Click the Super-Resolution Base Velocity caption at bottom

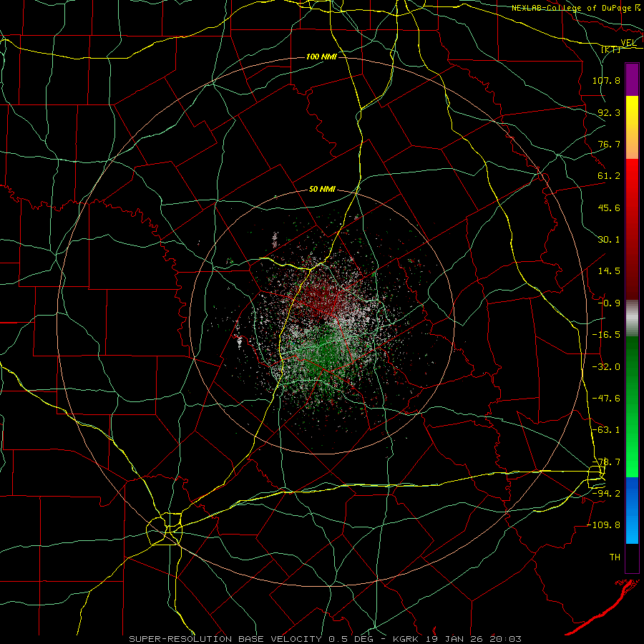[x=326, y=639]
